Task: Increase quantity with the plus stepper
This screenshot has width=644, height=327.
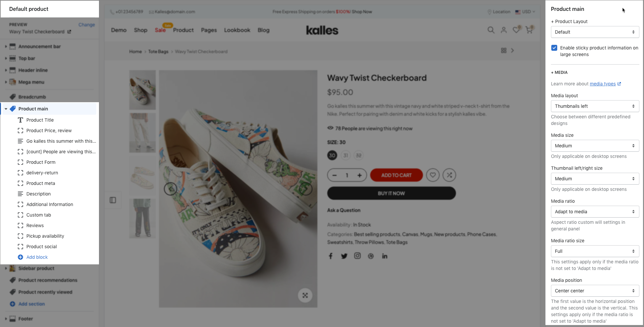Action: point(360,175)
